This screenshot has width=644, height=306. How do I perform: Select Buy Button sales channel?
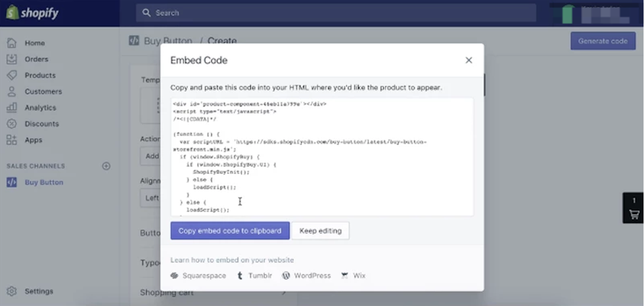pos(44,183)
